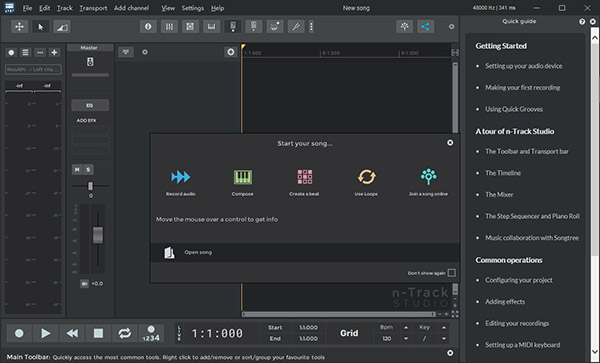
Task: Click ADD EFX on Master channel
Action: [x=86, y=120]
